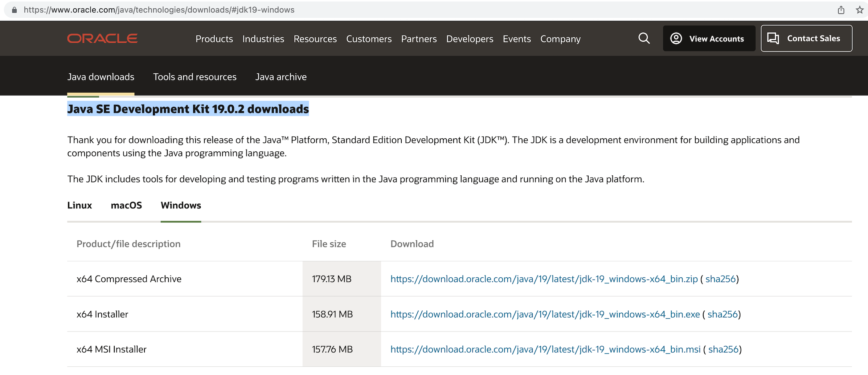868x375 pixels.
Task: Open the Customers menu
Action: (x=369, y=39)
